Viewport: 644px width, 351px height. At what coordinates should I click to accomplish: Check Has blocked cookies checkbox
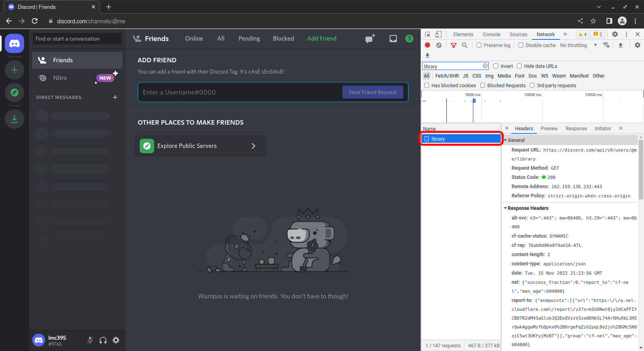427,85
